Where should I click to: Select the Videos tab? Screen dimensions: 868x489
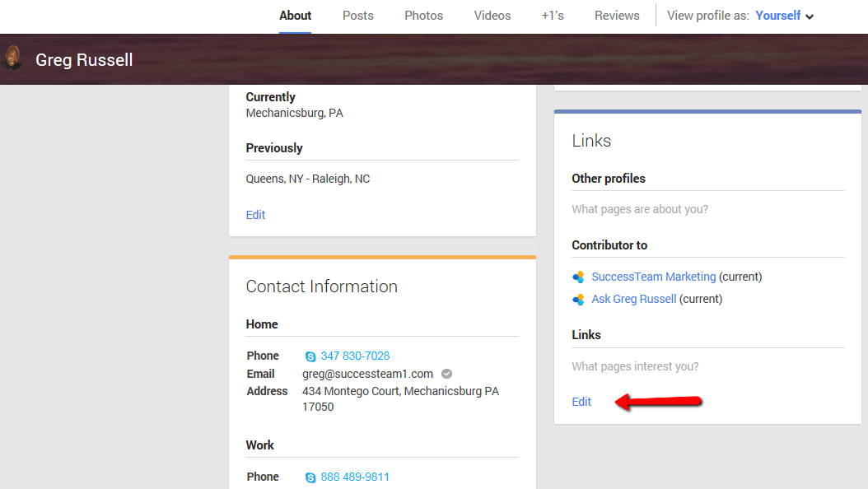point(492,16)
